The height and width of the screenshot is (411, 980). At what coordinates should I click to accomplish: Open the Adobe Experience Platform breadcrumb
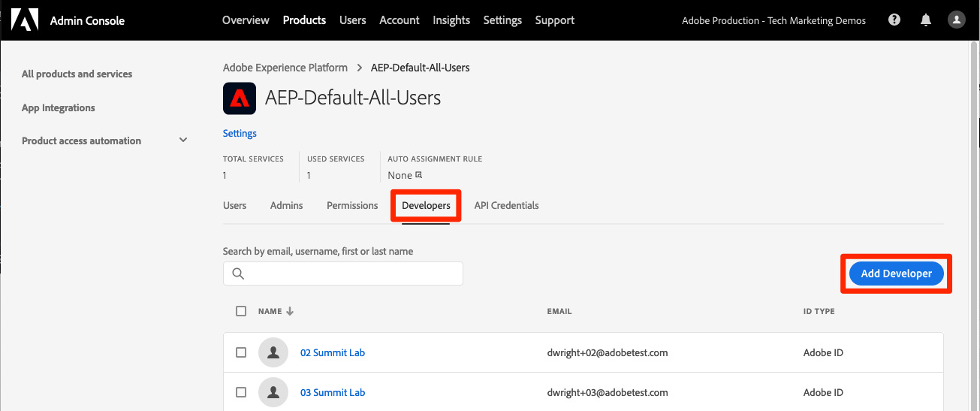point(285,68)
